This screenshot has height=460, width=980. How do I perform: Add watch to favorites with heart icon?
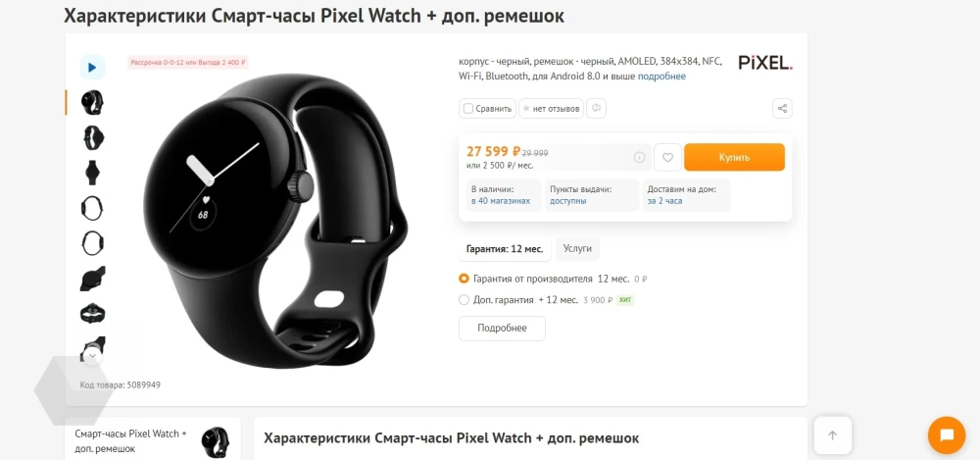[667, 158]
